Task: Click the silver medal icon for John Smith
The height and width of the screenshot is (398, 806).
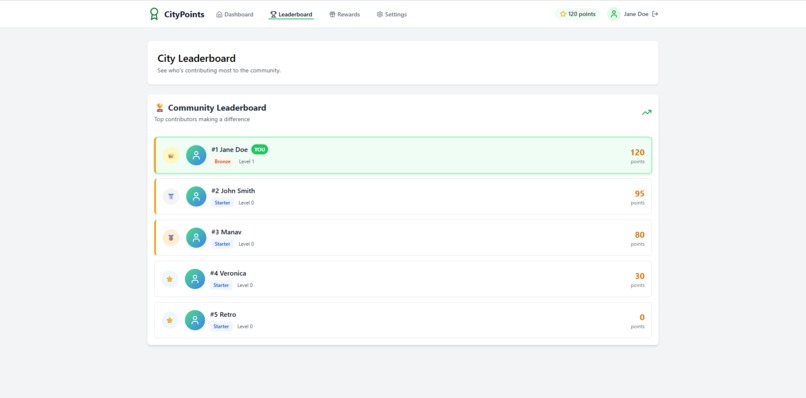Action: pyautogui.click(x=171, y=196)
